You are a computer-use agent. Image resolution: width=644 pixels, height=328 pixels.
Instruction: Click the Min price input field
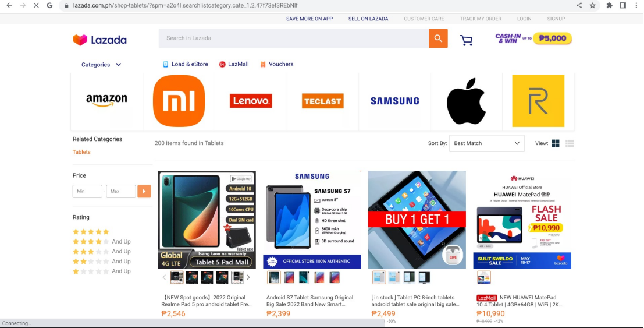[87, 191]
